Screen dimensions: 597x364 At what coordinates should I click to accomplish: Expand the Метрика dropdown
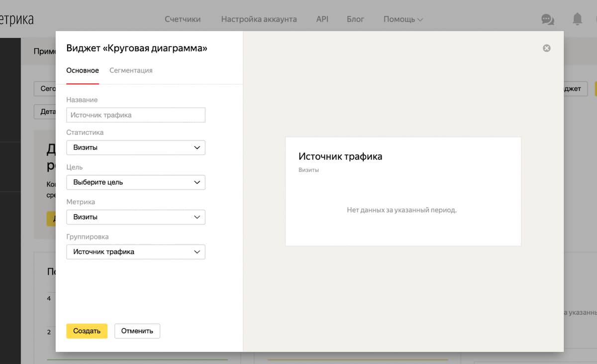click(135, 217)
